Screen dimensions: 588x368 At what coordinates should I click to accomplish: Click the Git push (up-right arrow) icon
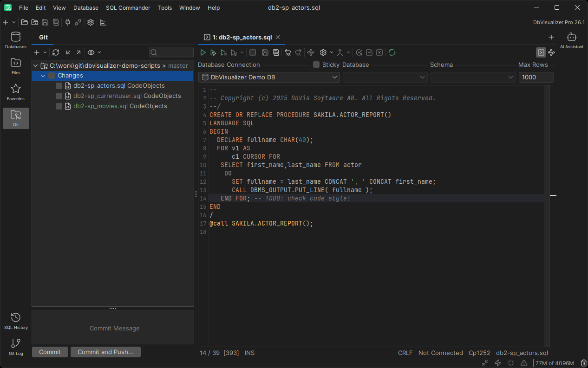(78, 52)
